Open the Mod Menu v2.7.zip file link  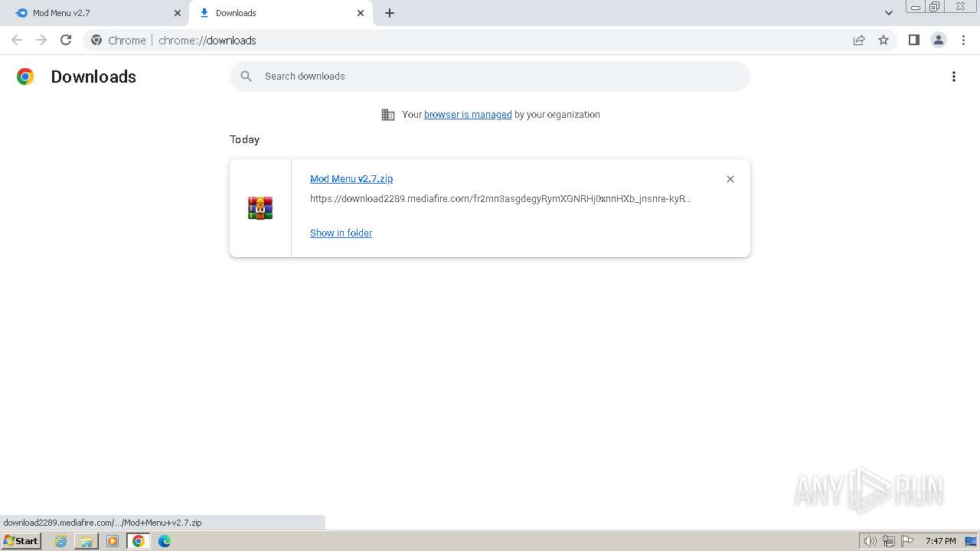click(x=351, y=178)
